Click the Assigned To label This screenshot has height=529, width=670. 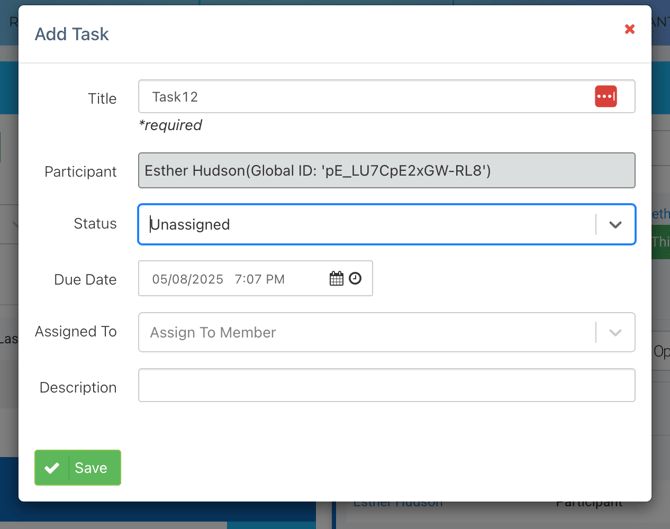[76, 332]
